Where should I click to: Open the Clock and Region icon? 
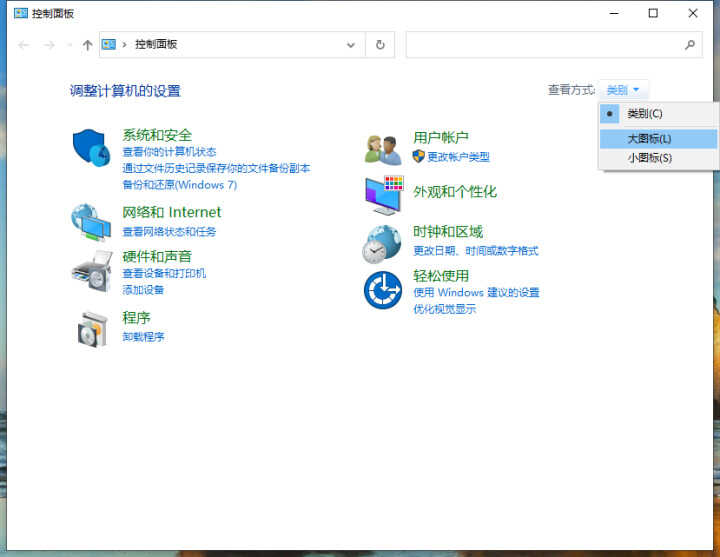383,243
